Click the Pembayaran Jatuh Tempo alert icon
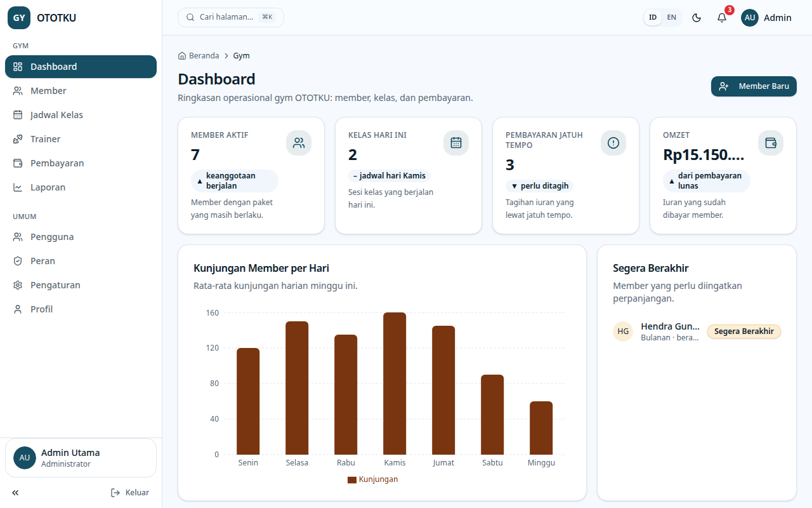This screenshot has width=812, height=508. tap(613, 143)
